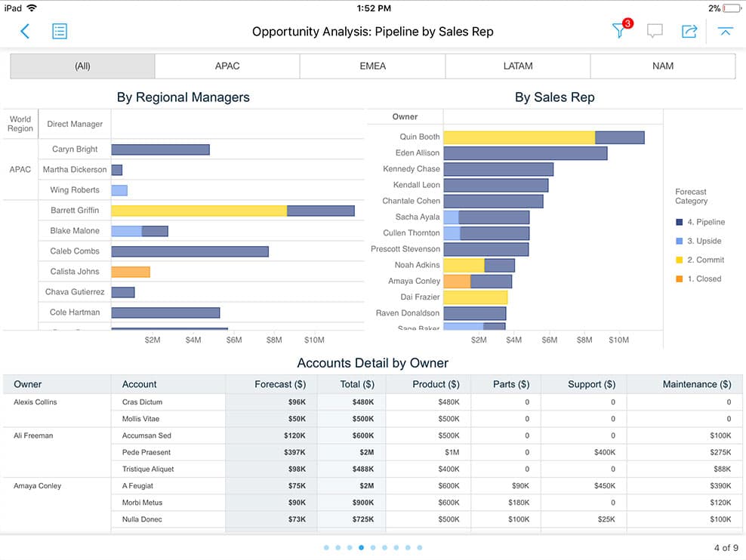Open the filter panel

tap(619, 32)
